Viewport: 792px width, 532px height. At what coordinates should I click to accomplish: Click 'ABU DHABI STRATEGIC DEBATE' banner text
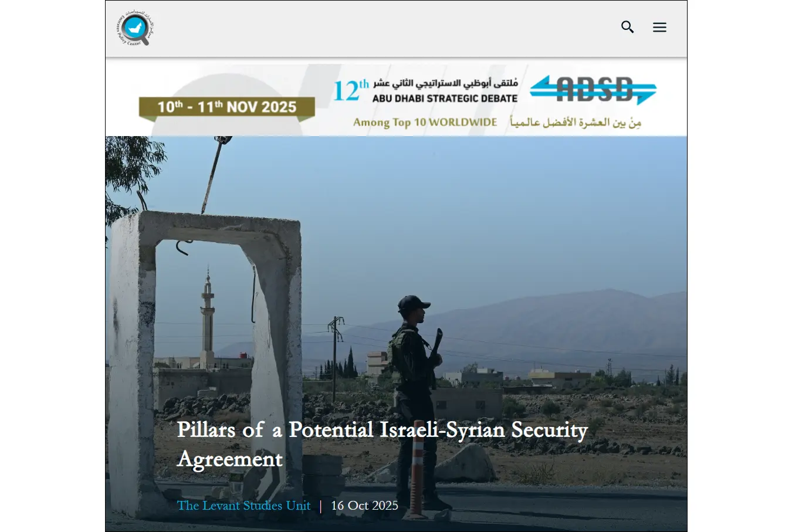click(x=445, y=99)
